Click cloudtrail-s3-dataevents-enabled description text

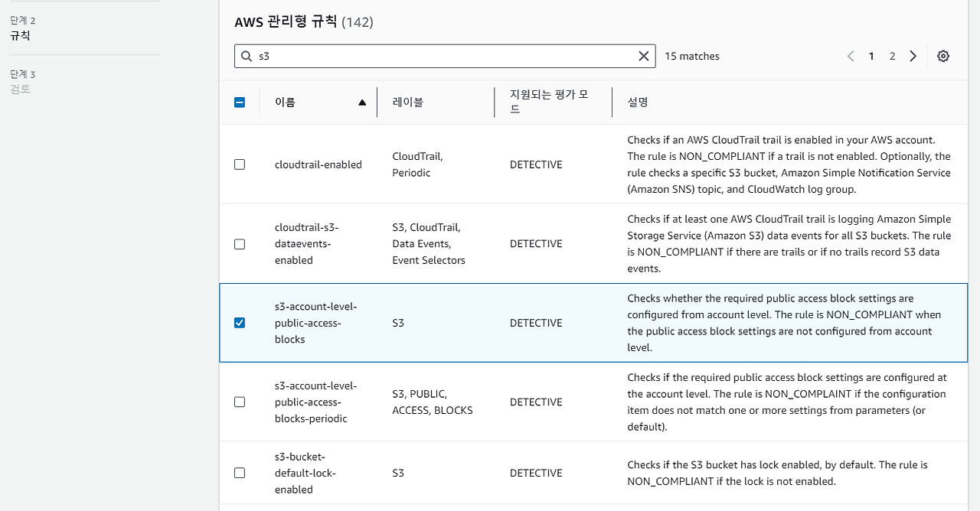pos(789,244)
